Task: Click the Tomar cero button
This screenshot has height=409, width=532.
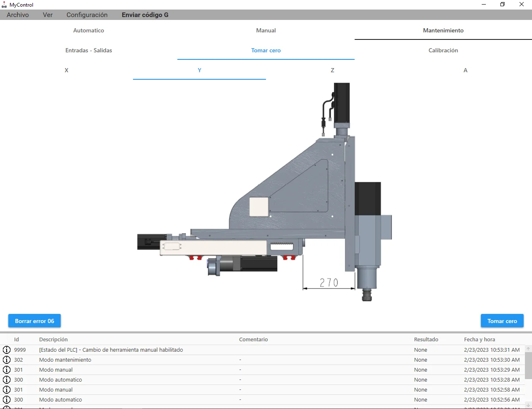Action: [x=502, y=321]
